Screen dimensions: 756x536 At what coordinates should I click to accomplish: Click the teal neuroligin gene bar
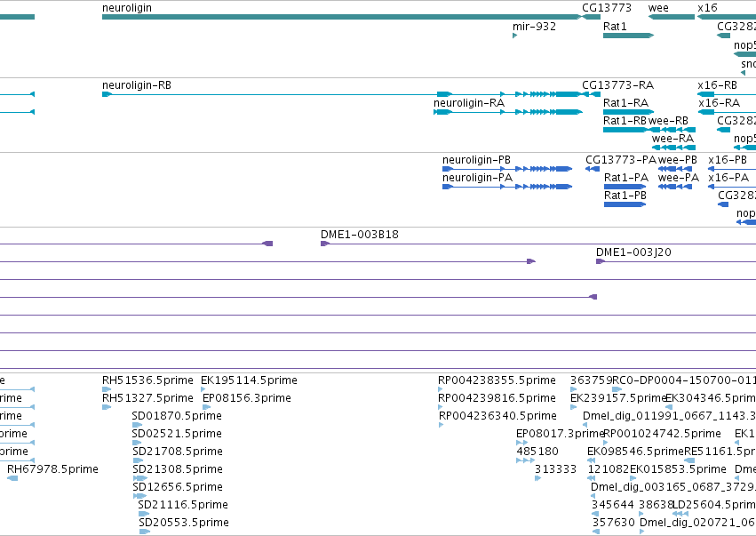pos(342,17)
